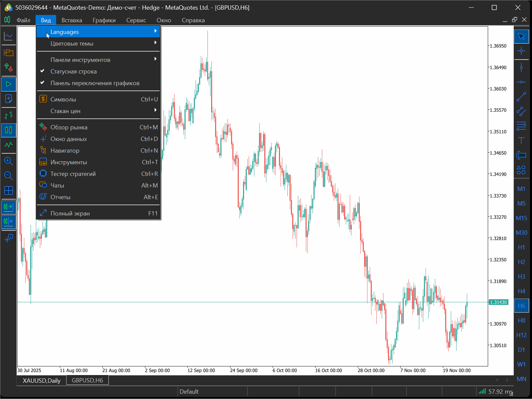
Task: Select the equidistant channel tool
Action: pos(521,111)
